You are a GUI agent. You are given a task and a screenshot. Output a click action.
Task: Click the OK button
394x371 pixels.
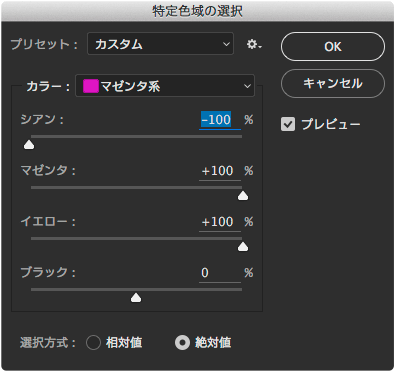[x=333, y=46]
